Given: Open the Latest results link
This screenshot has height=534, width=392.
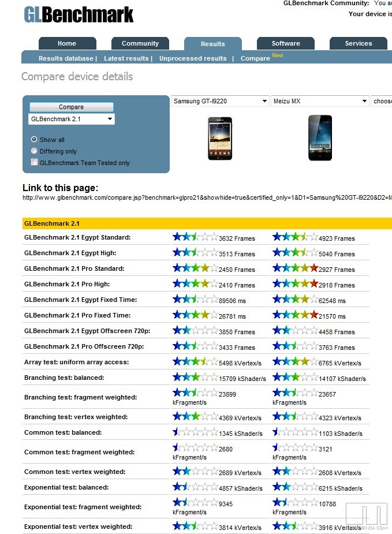Looking at the screenshot, I should 126,58.
